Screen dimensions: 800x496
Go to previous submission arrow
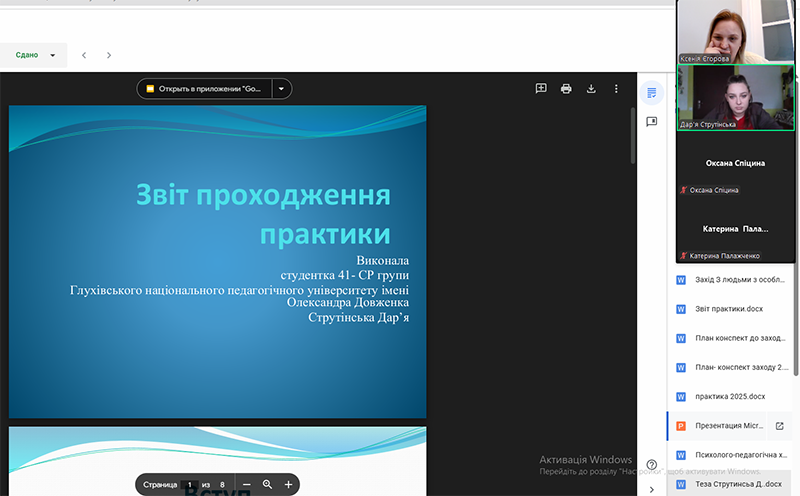(84, 55)
